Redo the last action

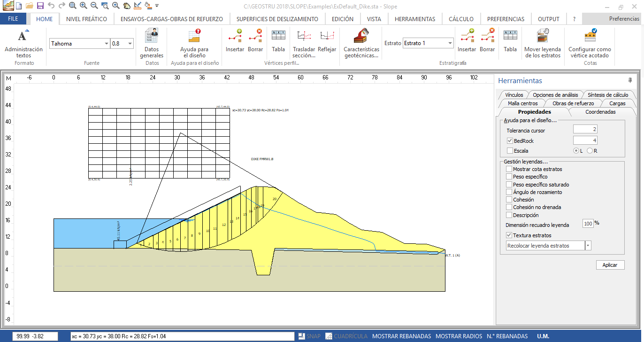[x=61, y=6]
